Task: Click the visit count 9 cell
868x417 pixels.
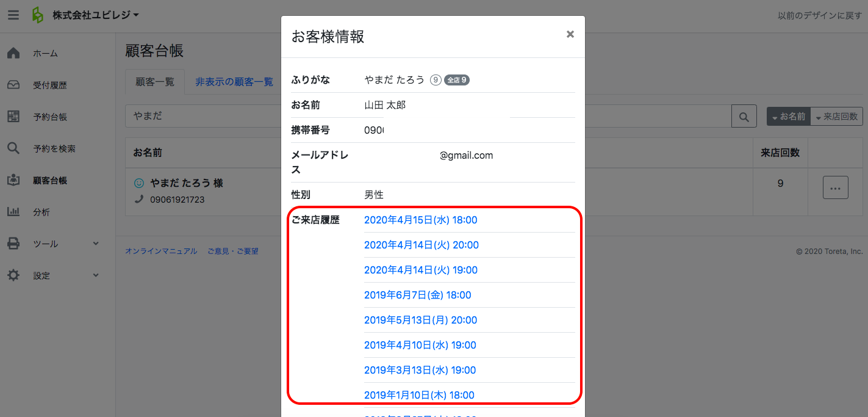Action: click(780, 183)
